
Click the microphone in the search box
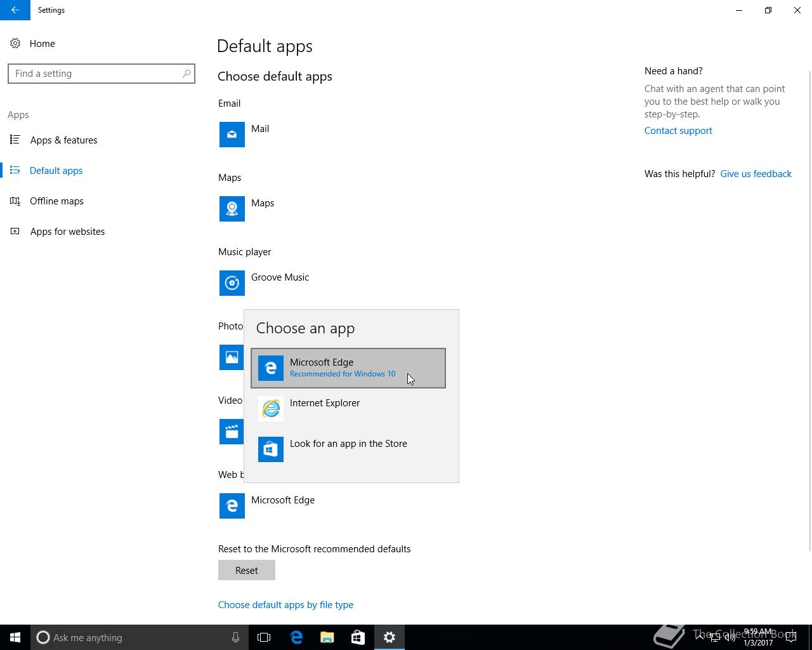click(235, 637)
